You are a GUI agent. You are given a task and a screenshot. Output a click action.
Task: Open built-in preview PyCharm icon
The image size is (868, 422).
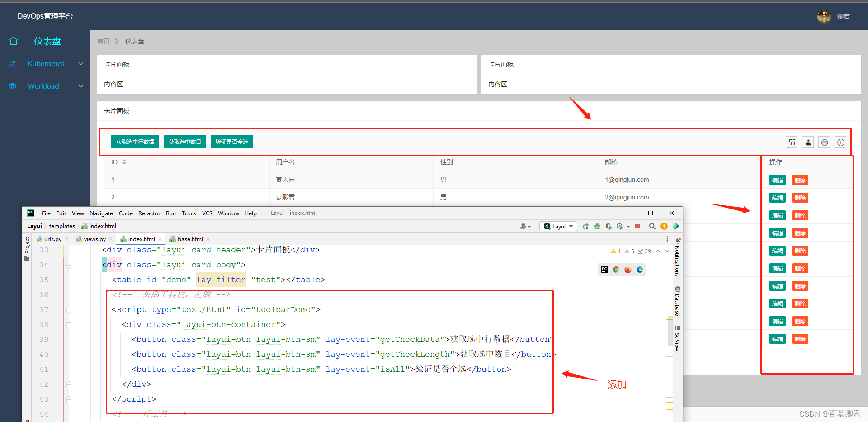(x=604, y=270)
